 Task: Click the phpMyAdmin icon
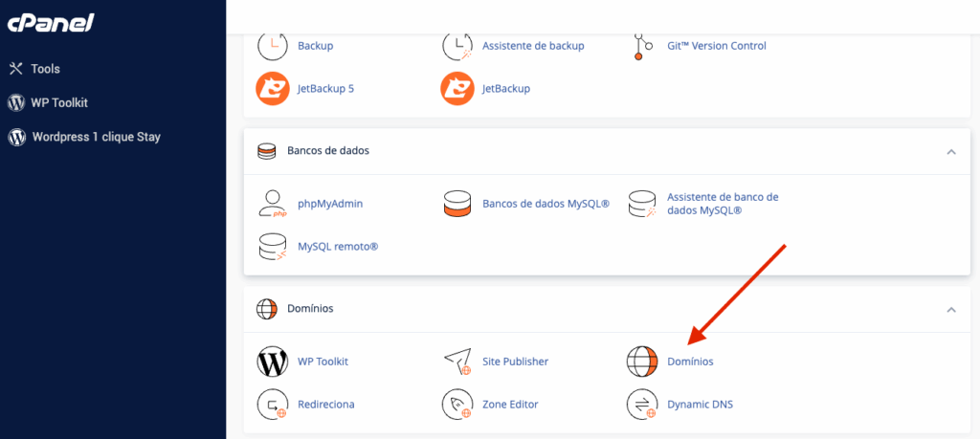click(273, 204)
